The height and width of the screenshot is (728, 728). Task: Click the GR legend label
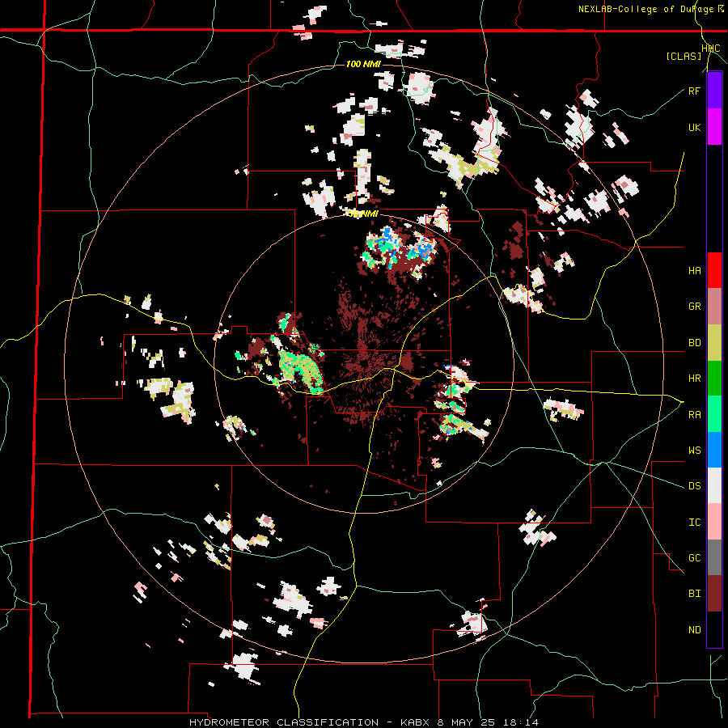[694, 307]
